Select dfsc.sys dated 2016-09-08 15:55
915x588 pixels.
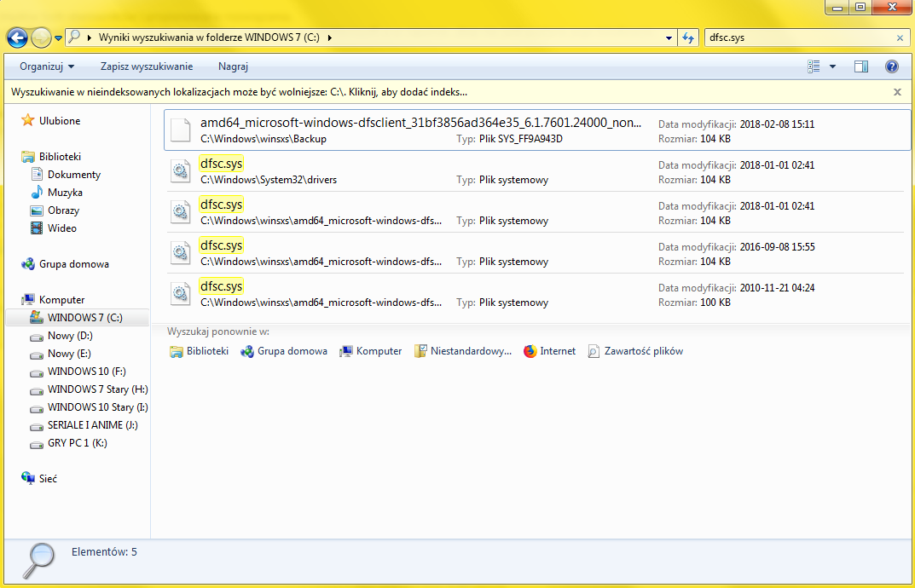[x=537, y=253]
